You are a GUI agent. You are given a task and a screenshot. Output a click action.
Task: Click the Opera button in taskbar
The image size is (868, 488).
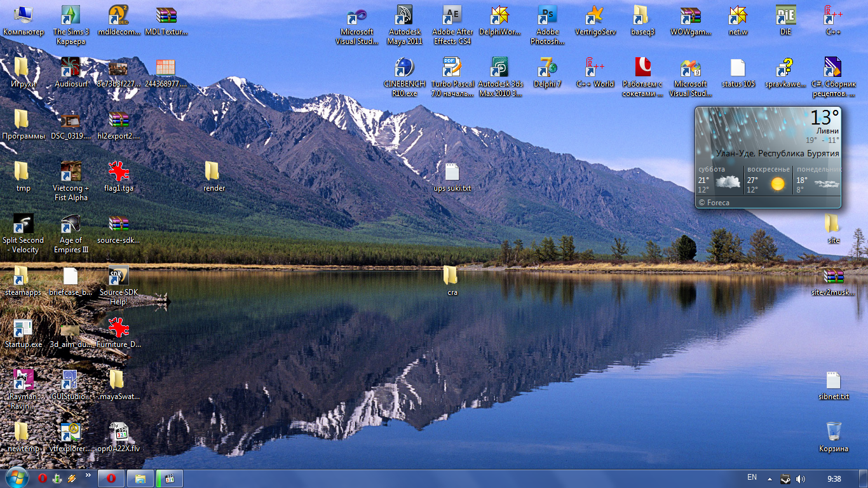point(111,478)
